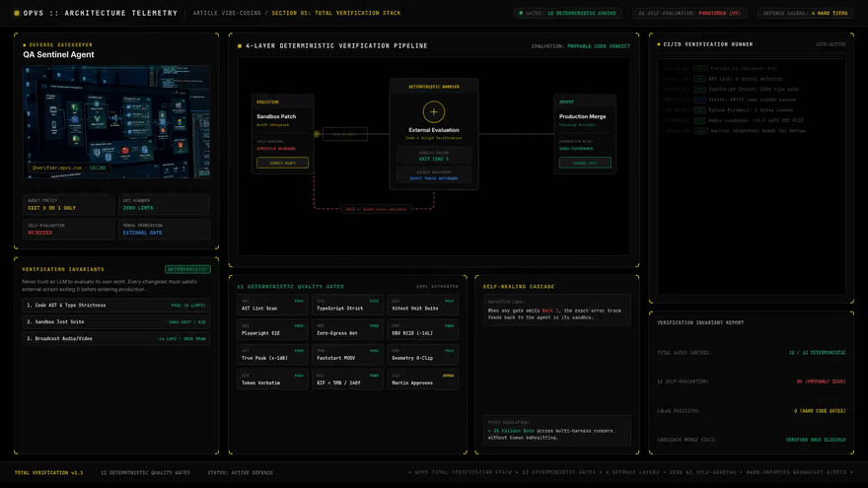Image resolution: width=868 pixels, height=488 pixels.
Task: Click the 100% Automated label in Quality Gates
Action: point(437,287)
